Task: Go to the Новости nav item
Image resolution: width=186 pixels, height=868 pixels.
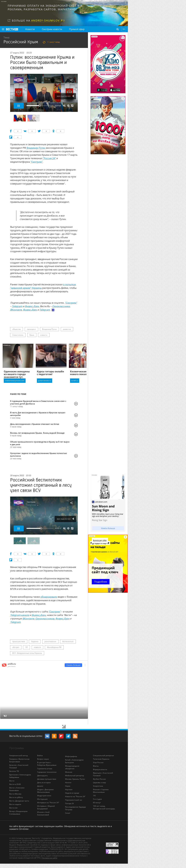Action: point(30,29)
